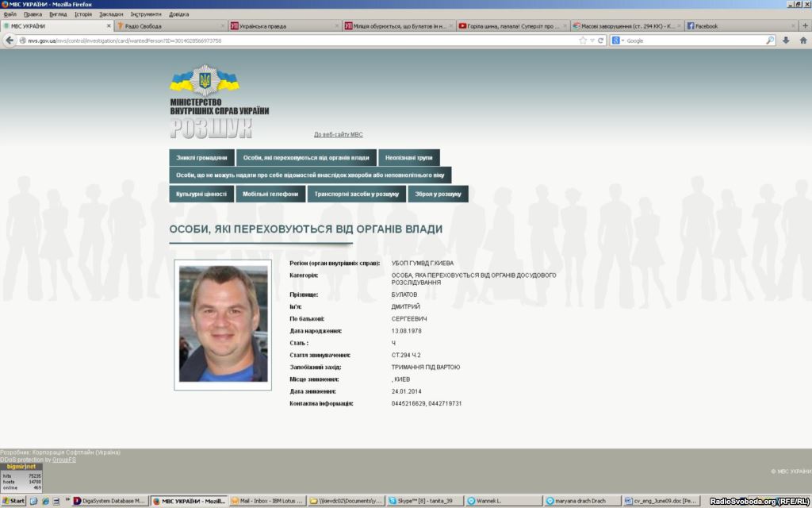
Task: Follow the До веб-сайту МВС link
Action: click(338, 135)
